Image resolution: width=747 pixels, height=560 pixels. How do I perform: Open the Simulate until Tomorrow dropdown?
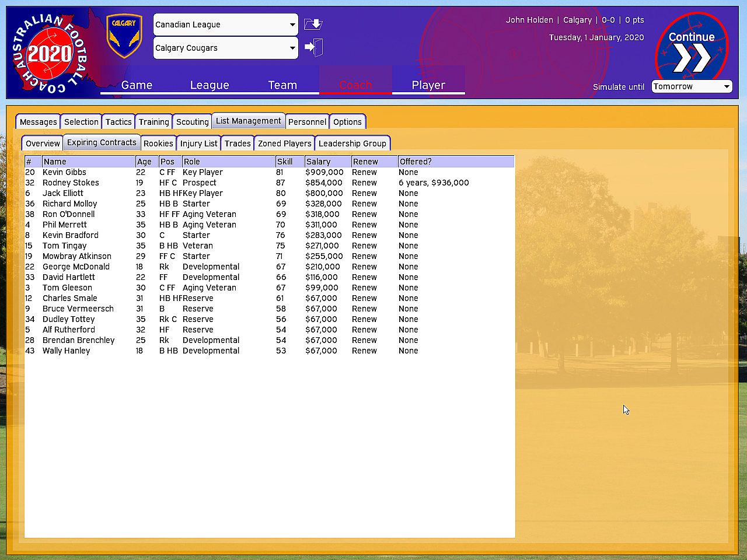[x=692, y=86]
